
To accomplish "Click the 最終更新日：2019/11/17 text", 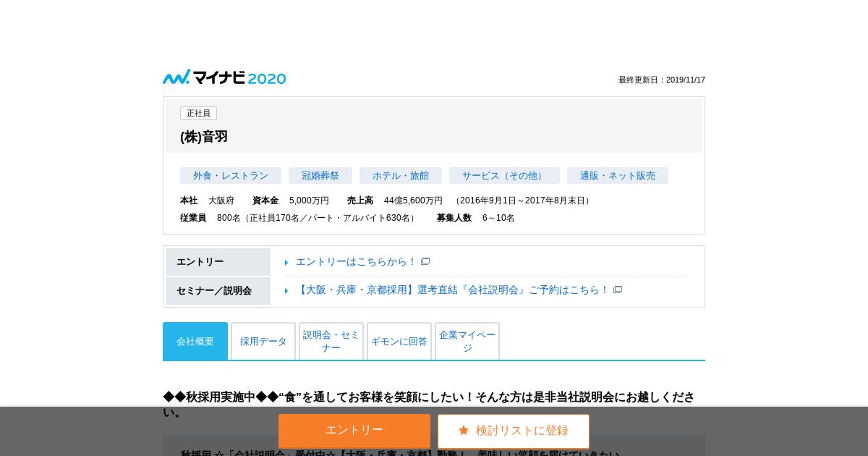I will pos(662,80).
